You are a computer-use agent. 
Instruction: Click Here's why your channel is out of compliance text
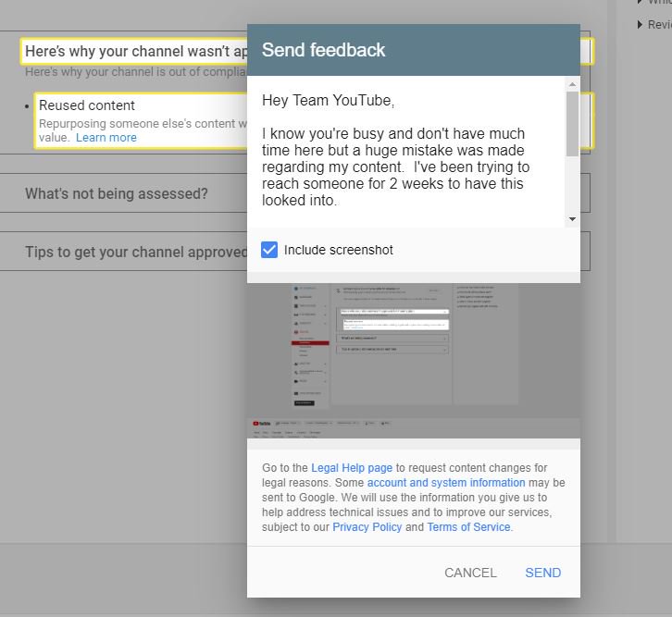[x=136, y=72]
